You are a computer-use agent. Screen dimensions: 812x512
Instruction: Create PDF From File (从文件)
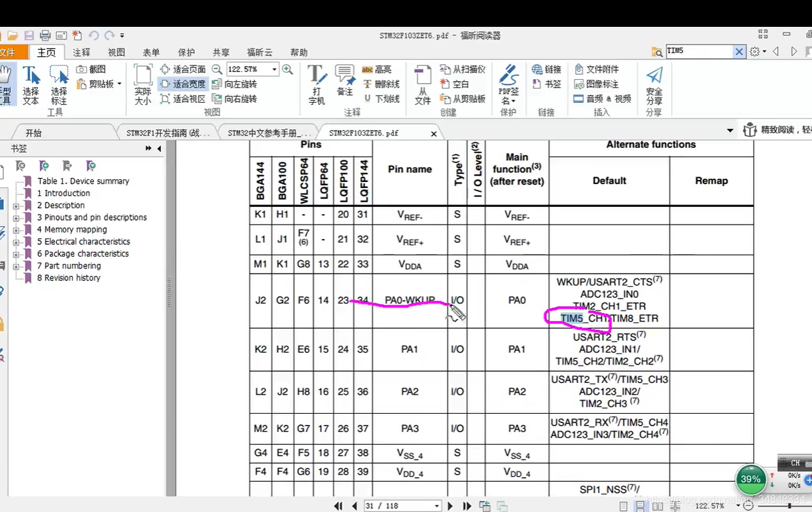click(423, 85)
